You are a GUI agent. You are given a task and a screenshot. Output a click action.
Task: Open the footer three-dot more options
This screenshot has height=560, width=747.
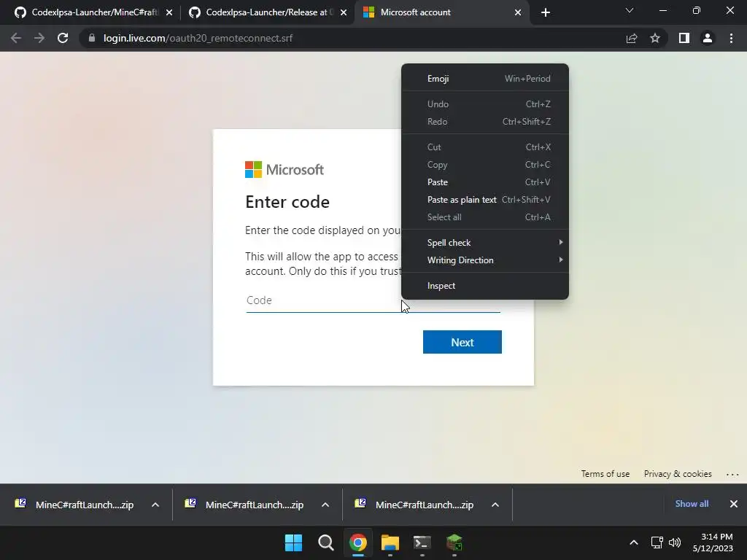732,474
